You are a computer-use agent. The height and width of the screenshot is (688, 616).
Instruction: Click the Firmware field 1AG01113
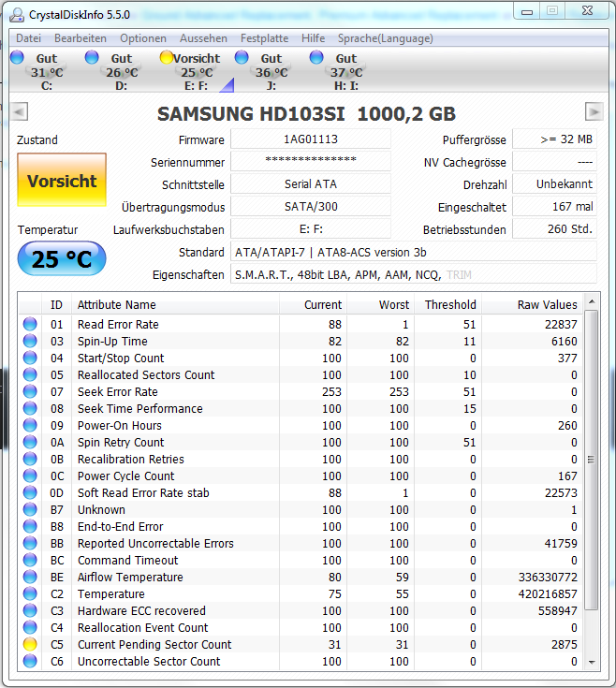pos(311,139)
